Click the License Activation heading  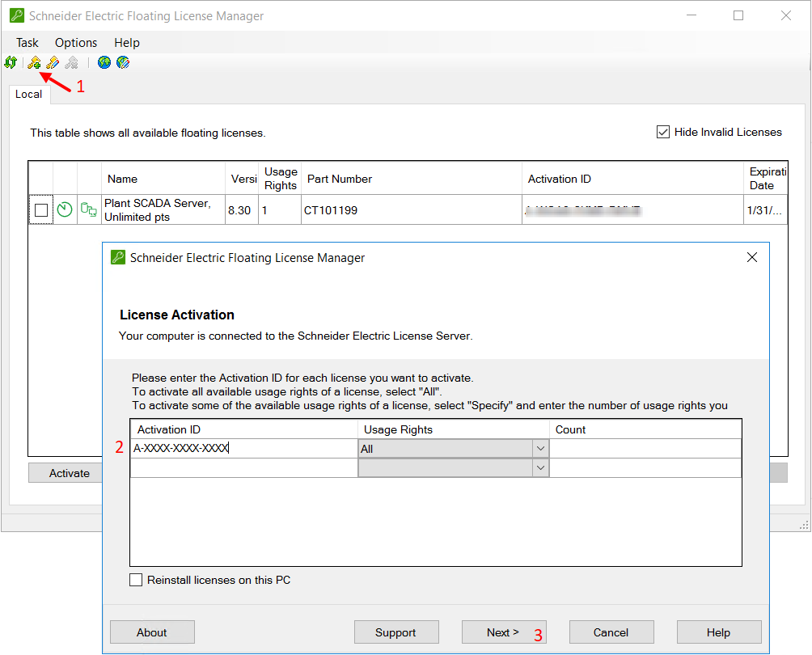[x=177, y=315]
